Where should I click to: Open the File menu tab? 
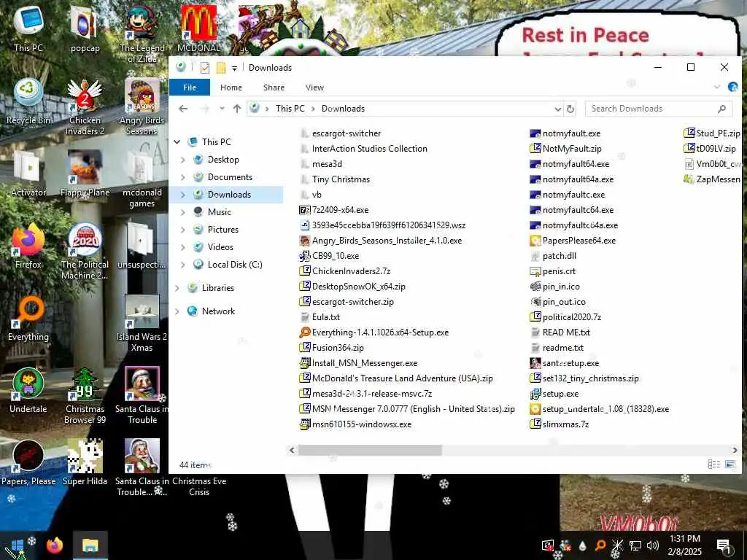coord(190,87)
